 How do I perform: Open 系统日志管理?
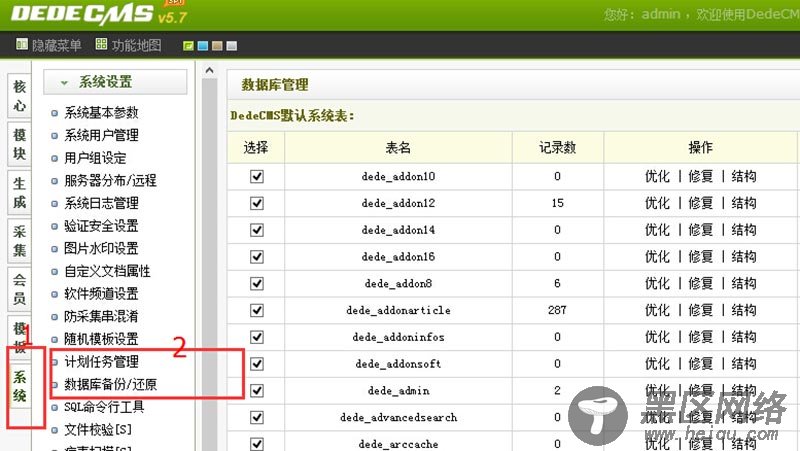coord(101,203)
